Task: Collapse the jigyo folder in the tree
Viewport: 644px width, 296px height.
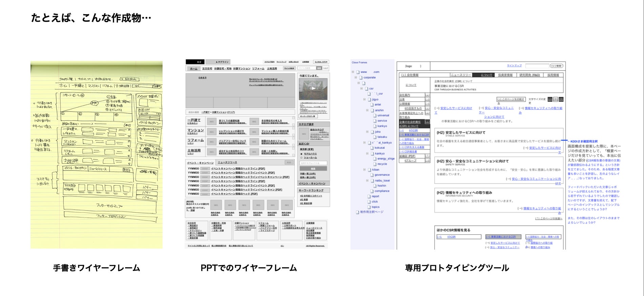Action: click(365, 100)
